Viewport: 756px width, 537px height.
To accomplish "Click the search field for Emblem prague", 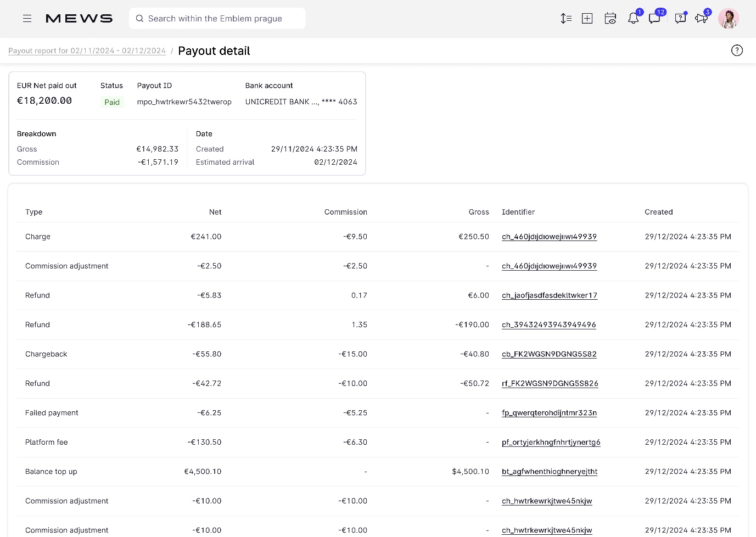I will pos(217,18).
